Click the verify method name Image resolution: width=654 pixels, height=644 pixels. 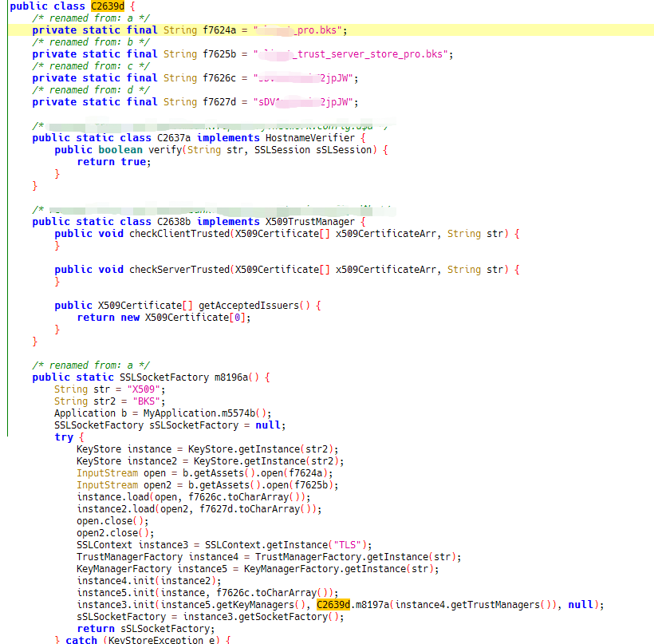click(165, 150)
